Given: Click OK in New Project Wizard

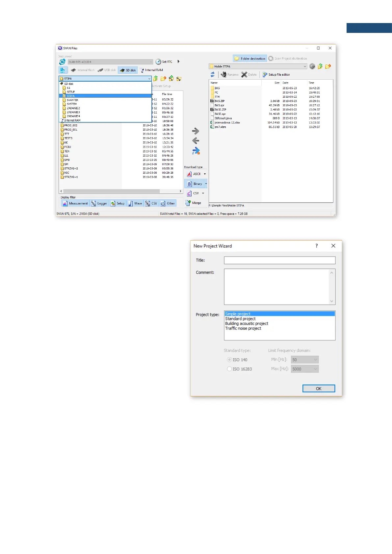Looking at the screenshot, I should [x=319, y=389].
